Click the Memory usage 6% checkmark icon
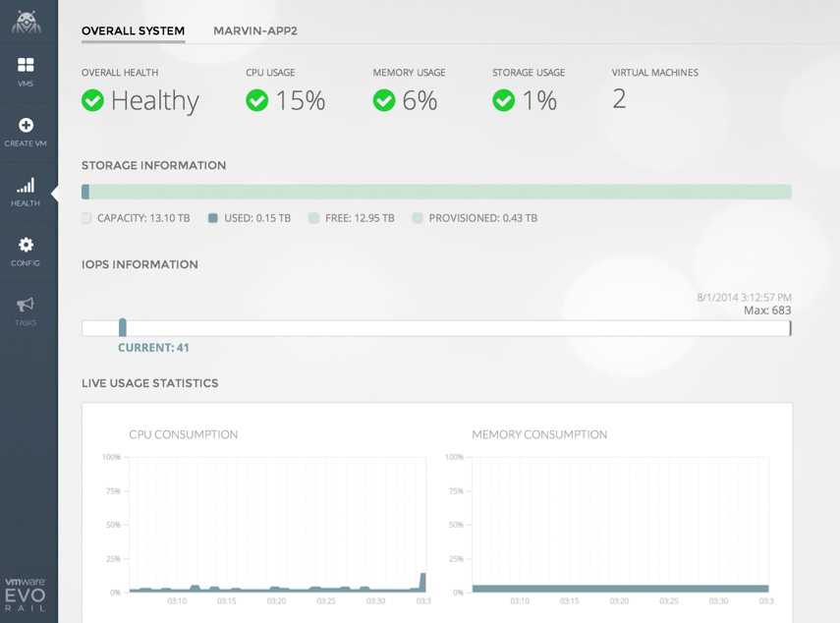 coord(384,100)
